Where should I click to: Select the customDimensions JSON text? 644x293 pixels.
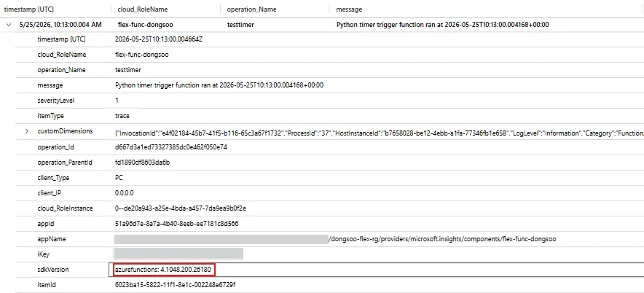click(x=379, y=133)
